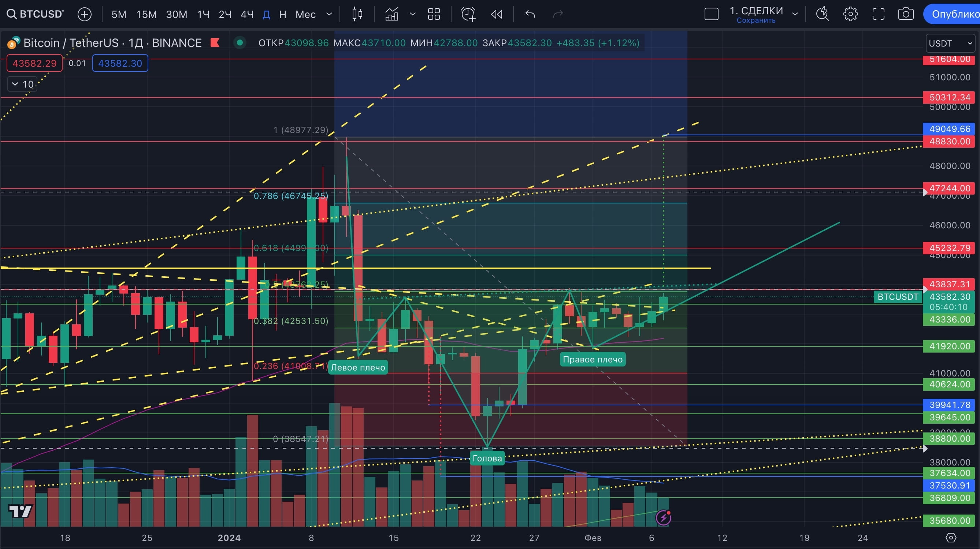This screenshot has height=549, width=980.
Task: Create a new alert with the alarm icon
Action: click(x=468, y=14)
